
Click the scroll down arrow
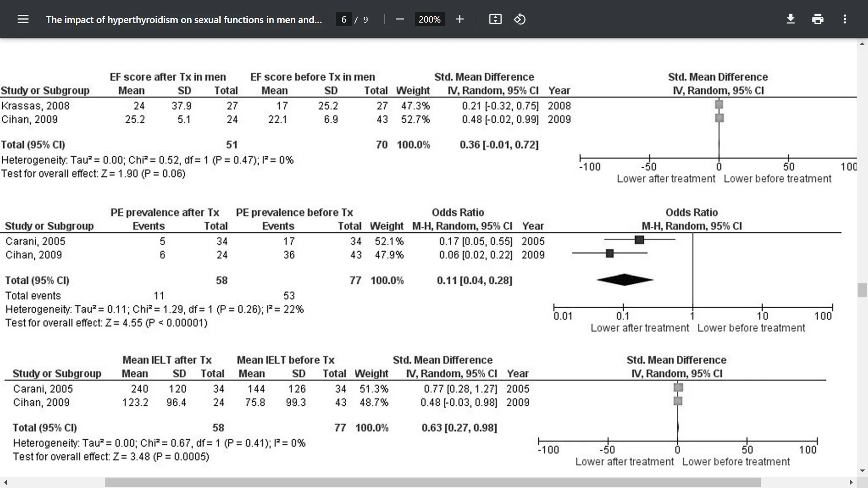862,471
